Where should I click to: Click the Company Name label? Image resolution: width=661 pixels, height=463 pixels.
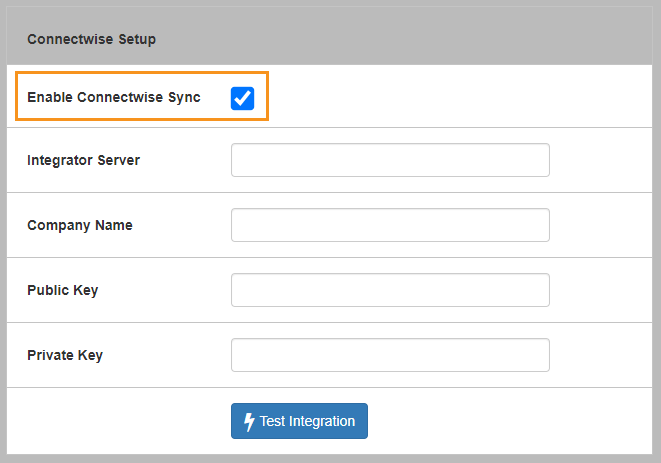[79, 225]
